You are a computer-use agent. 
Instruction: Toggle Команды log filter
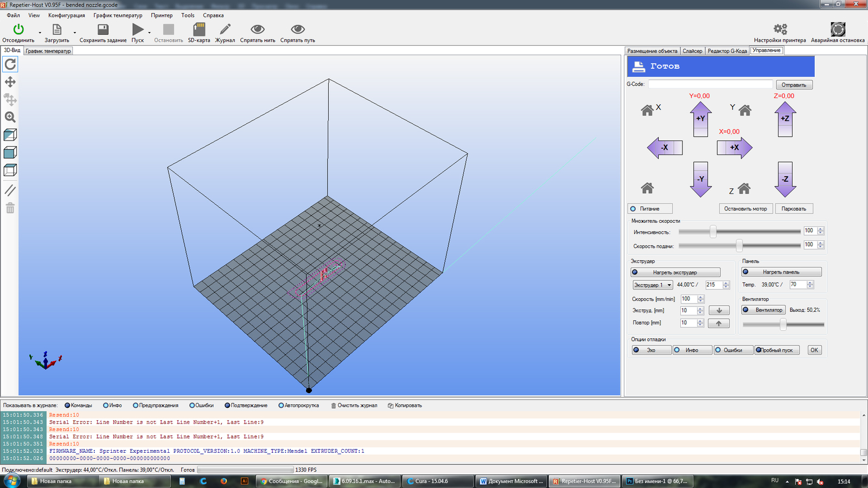[79, 406]
